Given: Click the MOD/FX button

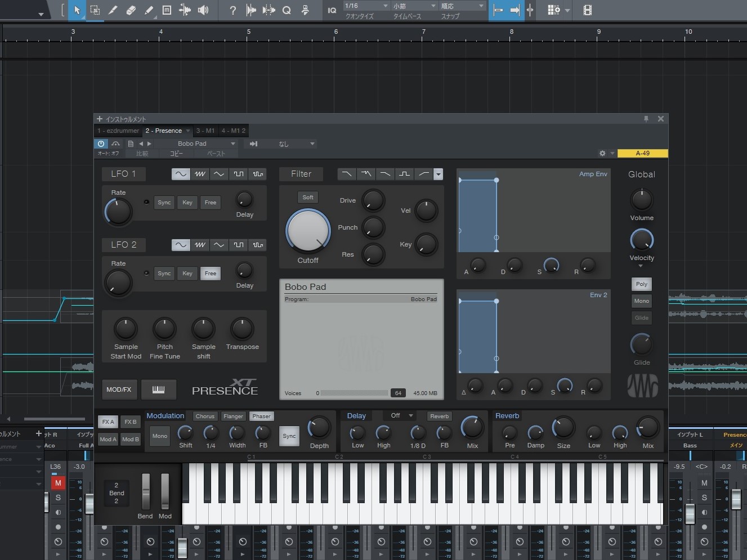Looking at the screenshot, I should coord(119,389).
